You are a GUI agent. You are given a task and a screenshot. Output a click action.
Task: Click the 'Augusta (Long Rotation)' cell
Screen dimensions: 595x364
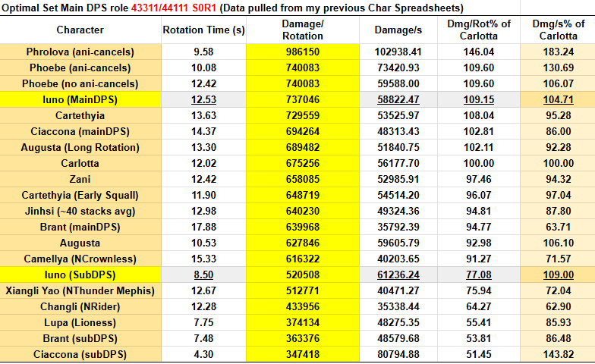[80, 147]
